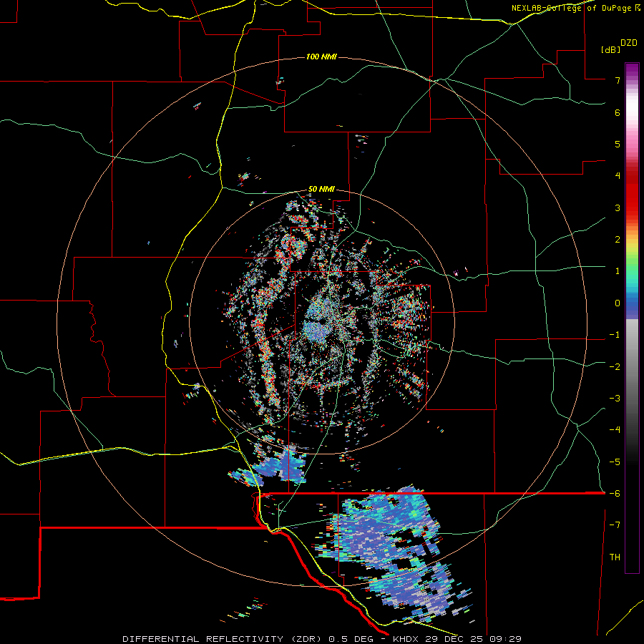This screenshot has width=644, height=644.
Task: Click the KHDX radar site identifier
Action: [407, 639]
